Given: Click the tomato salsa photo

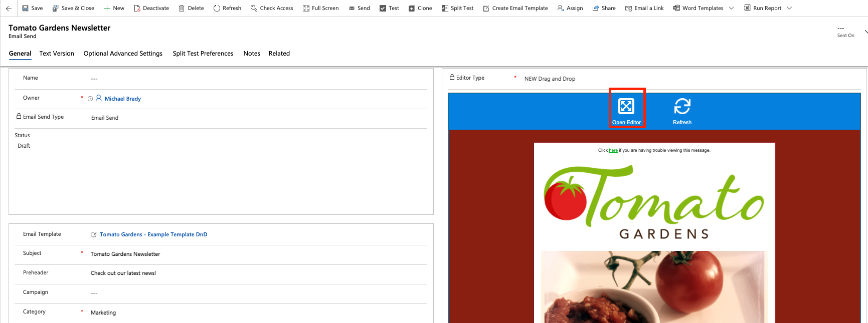Looking at the screenshot, I should click(654, 287).
